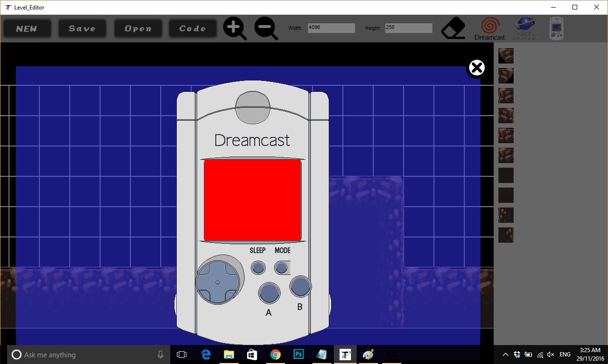This screenshot has height=364, width=608.
Task: Click the Cortana microphone icon
Action: (160, 355)
